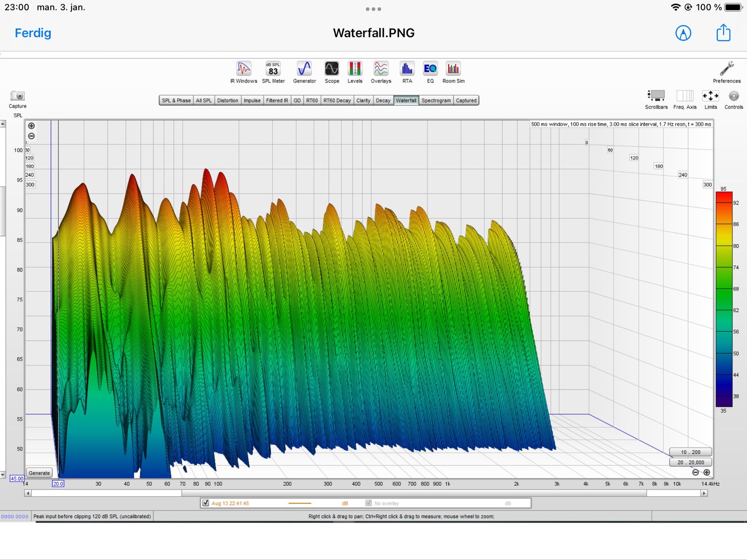Click vertical scrollbar up arrow
Screen dimensions: 747x560
point(3,124)
